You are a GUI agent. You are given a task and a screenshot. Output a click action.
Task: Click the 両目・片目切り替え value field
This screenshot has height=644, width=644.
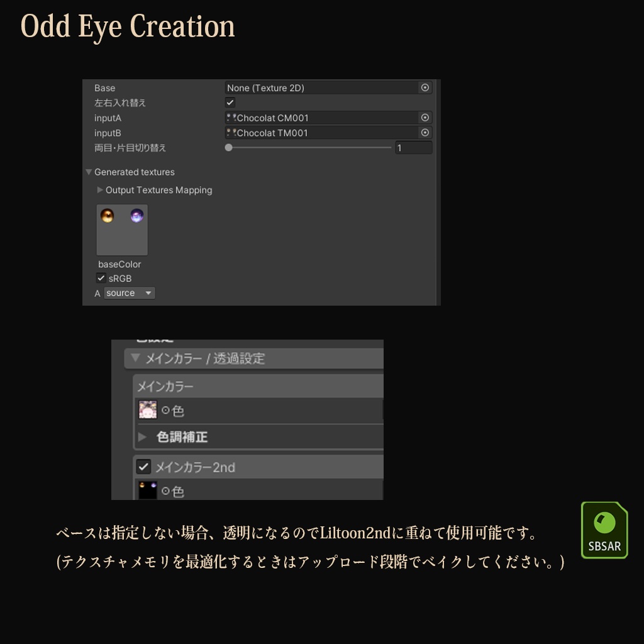[413, 148]
